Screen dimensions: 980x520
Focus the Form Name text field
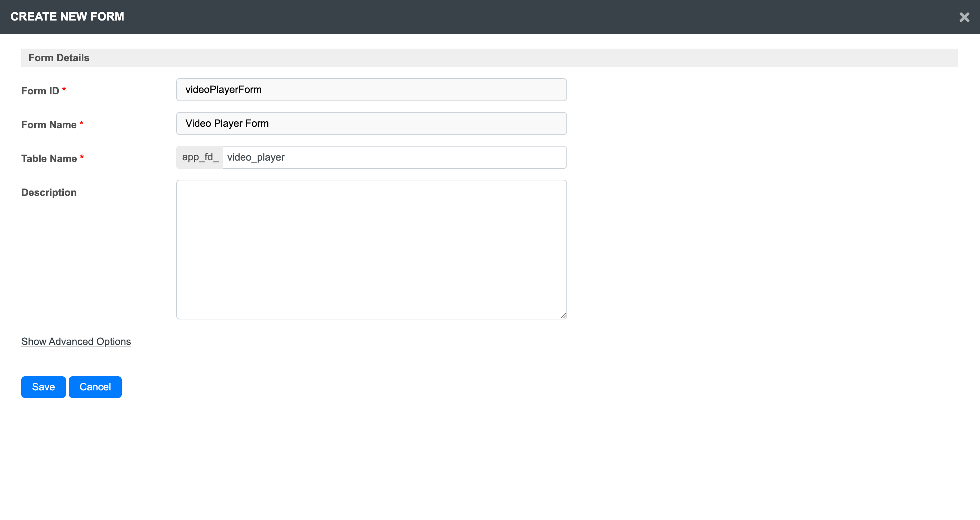tap(371, 124)
